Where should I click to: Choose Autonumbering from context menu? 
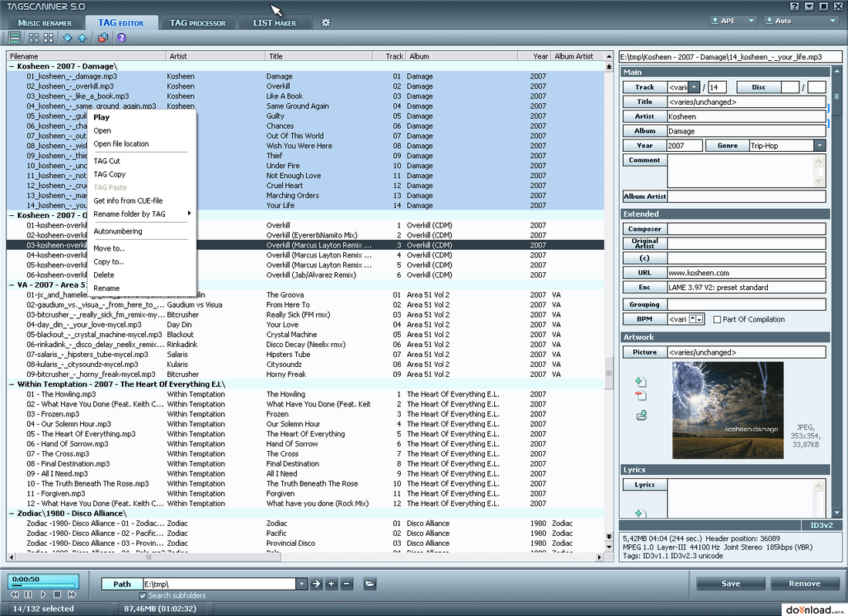(x=118, y=231)
